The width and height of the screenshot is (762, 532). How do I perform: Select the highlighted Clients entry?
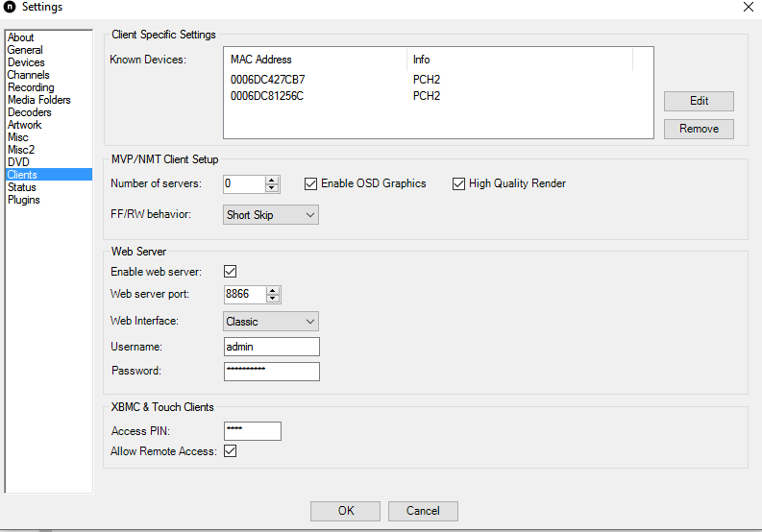pyautogui.click(x=49, y=175)
